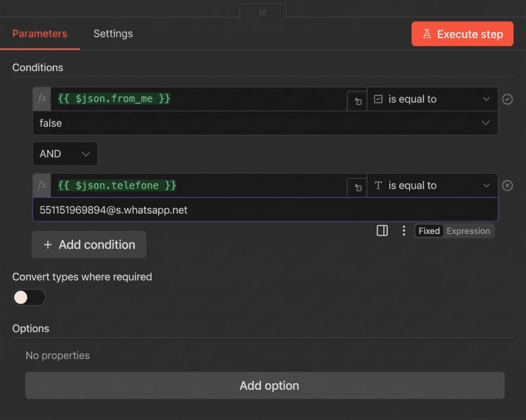Viewport: 526px width, 420px height.
Task: Click the Options heading
Action: click(30, 329)
